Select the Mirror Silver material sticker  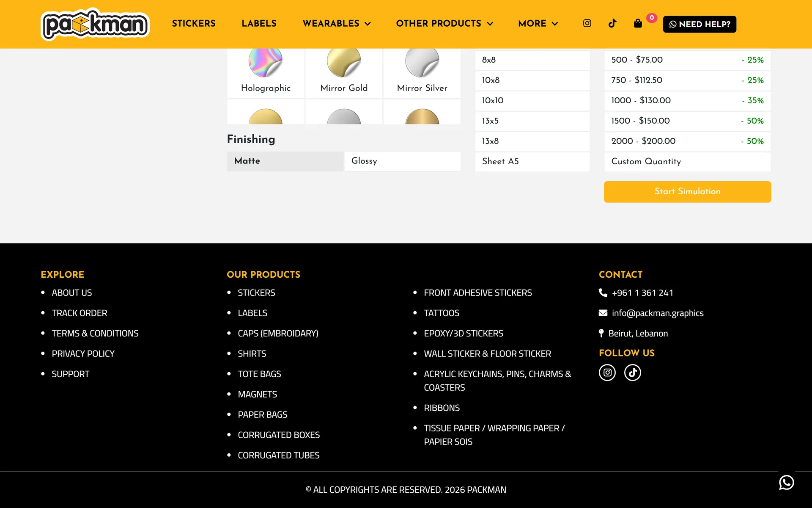(x=422, y=73)
